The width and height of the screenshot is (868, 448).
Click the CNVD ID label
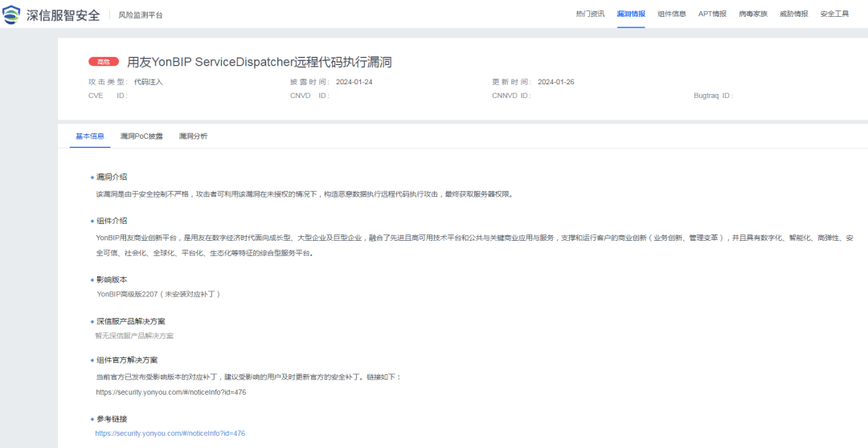pos(309,96)
